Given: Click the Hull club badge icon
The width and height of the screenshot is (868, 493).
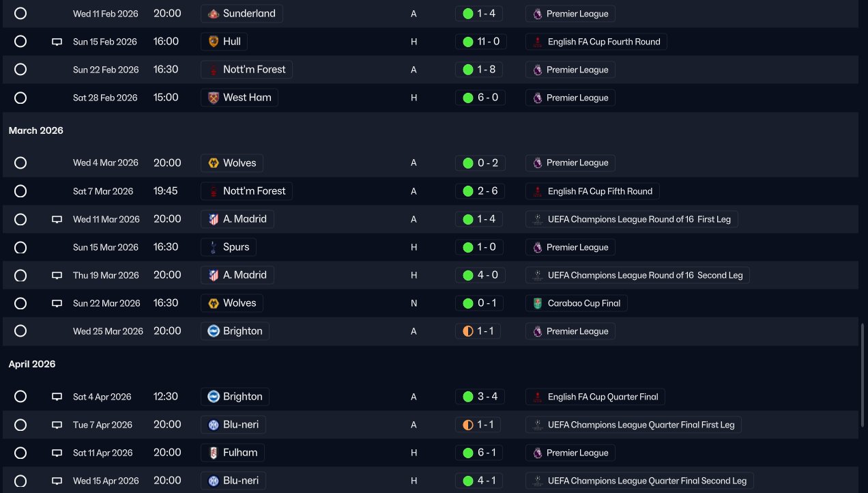Looking at the screenshot, I should [214, 42].
